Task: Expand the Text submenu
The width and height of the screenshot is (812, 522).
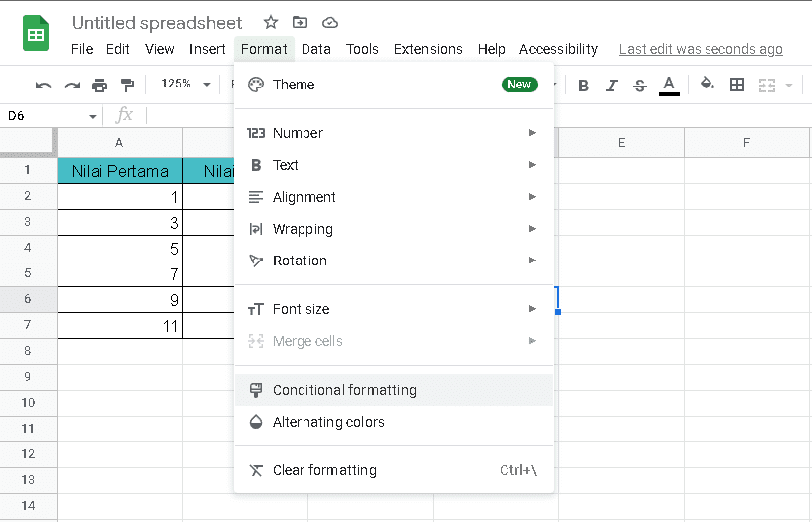Action: coord(394,165)
